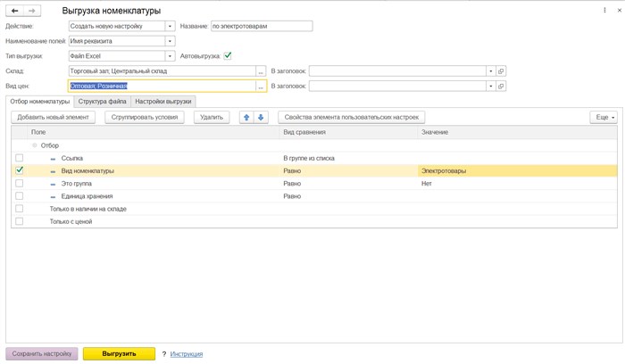Click the yellow Выгрузить button
The width and height of the screenshot is (625, 364).
(x=119, y=353)
